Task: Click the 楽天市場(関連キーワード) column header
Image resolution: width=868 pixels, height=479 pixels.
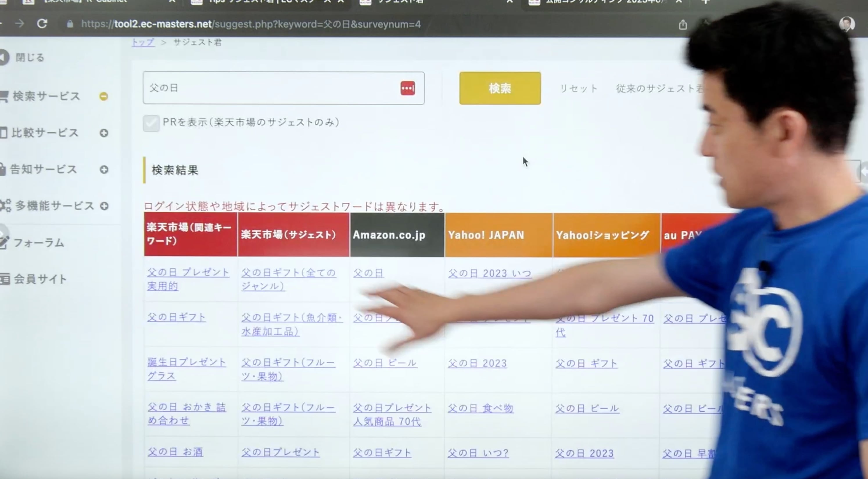Action: point(190,235)
